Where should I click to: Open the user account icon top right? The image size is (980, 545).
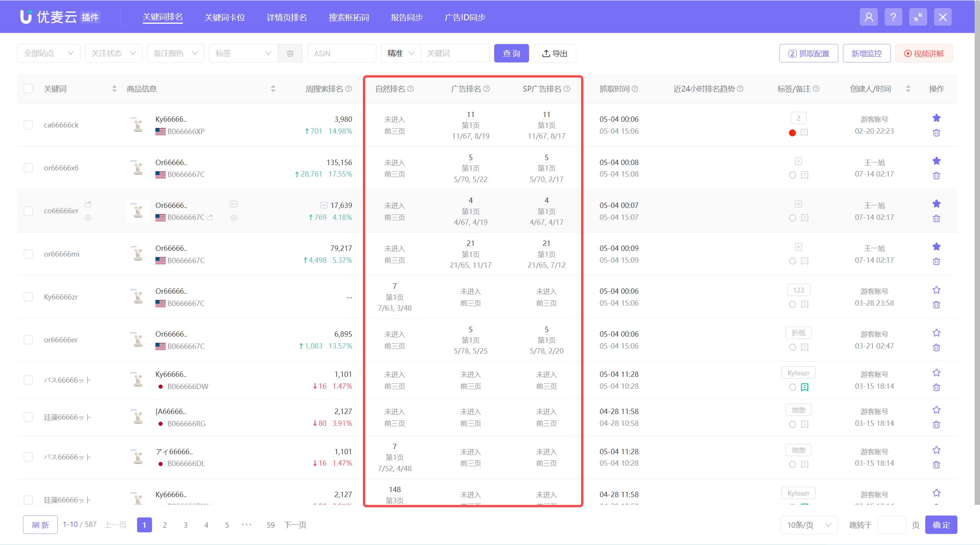869,16
